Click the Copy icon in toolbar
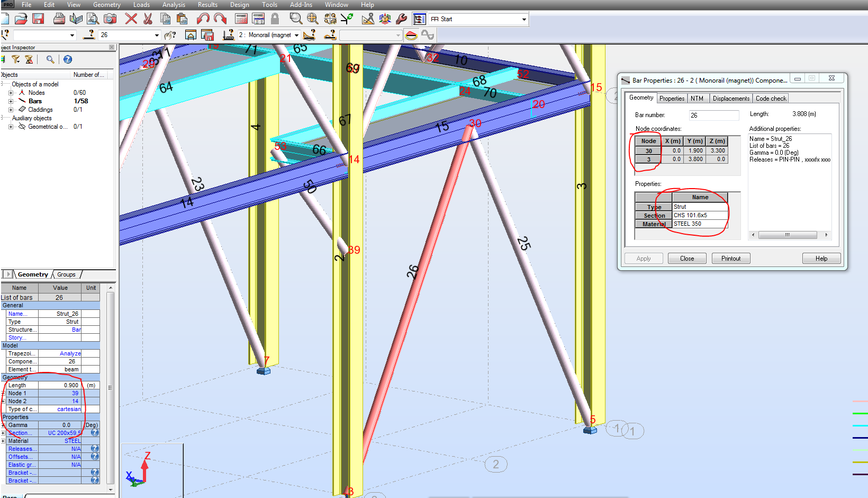The width and height of the screenshot is (868, 498). coord(165,19)
